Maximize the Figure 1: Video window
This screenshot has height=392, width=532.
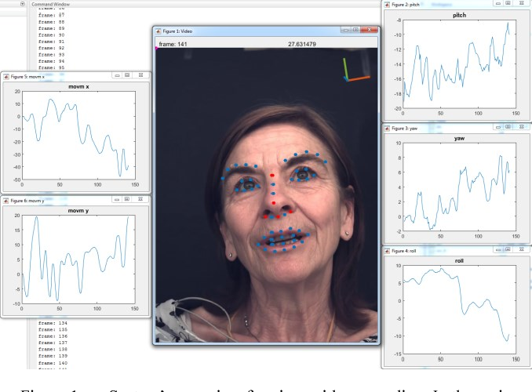pos(355,30)
